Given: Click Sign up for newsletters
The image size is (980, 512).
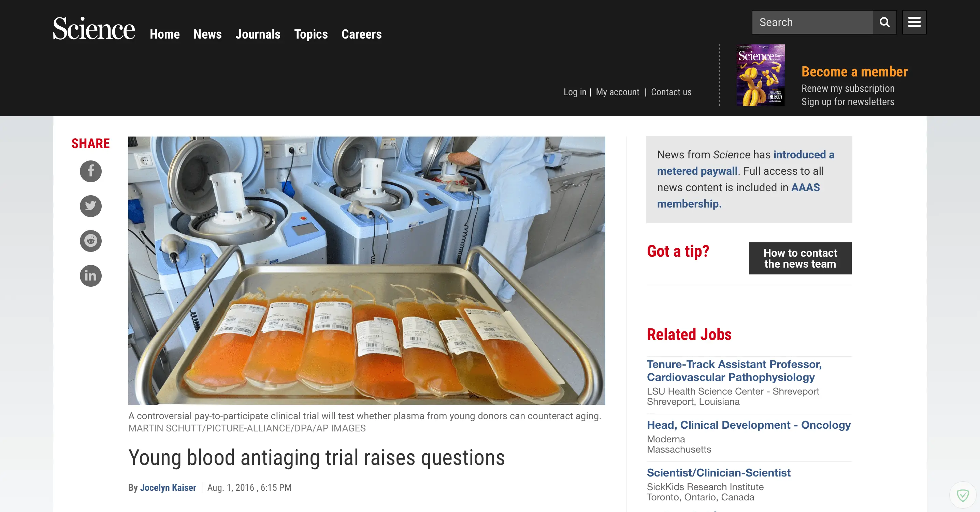Looking at the screenshot, I should pos(848,102).
